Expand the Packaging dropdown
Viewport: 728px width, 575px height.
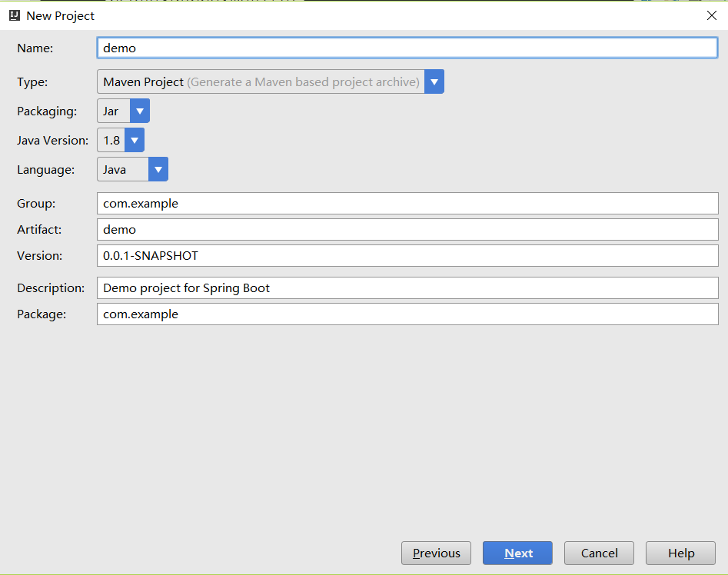(x=140, y=111)
